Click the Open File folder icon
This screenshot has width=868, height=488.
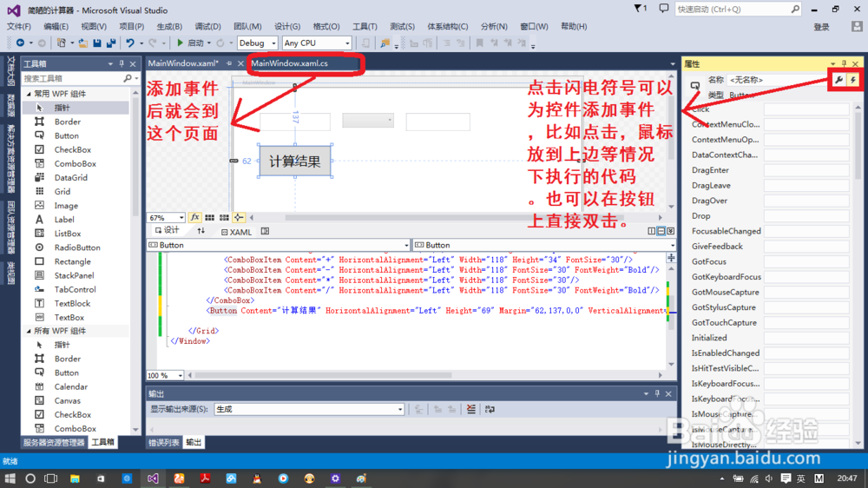(x=82, y=43)
